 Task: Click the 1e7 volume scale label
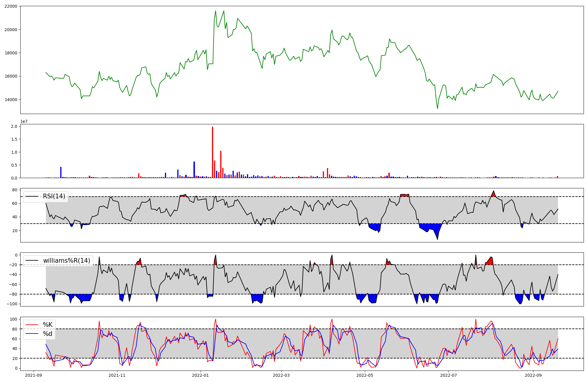tap(24, 121)
